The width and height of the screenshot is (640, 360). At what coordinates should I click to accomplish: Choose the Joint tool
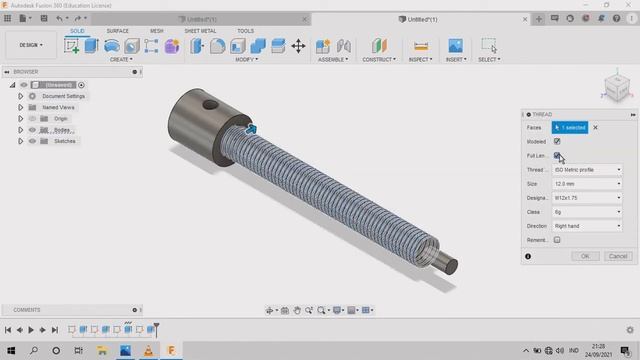344,46
